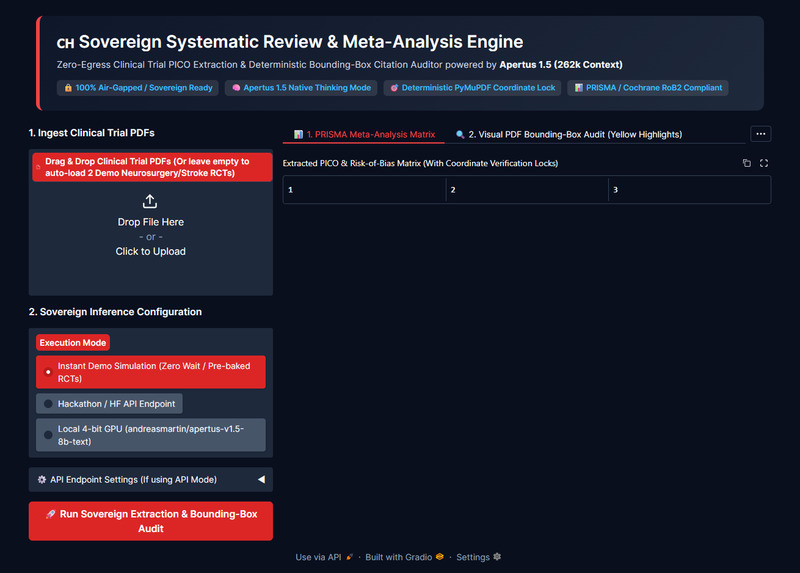The width and height of the screenshot is (800, 573).
Task: Click the settings gear icon in footer
Action: (x=497, y=557)
